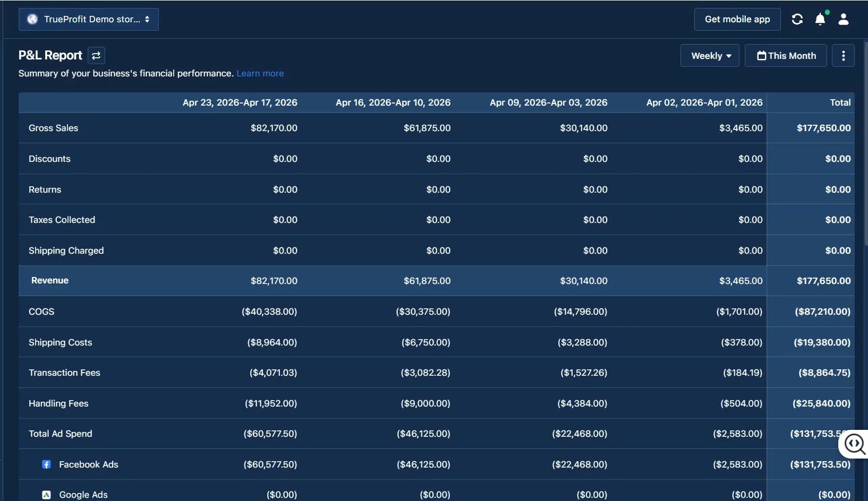Open the TrueProfit Demo store selector

(88, 19)
